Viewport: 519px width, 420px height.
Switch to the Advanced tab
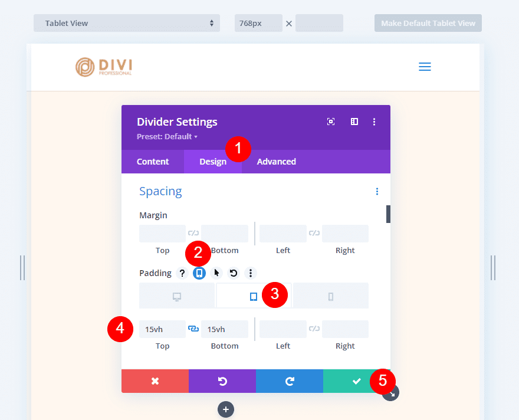point(277,162)
